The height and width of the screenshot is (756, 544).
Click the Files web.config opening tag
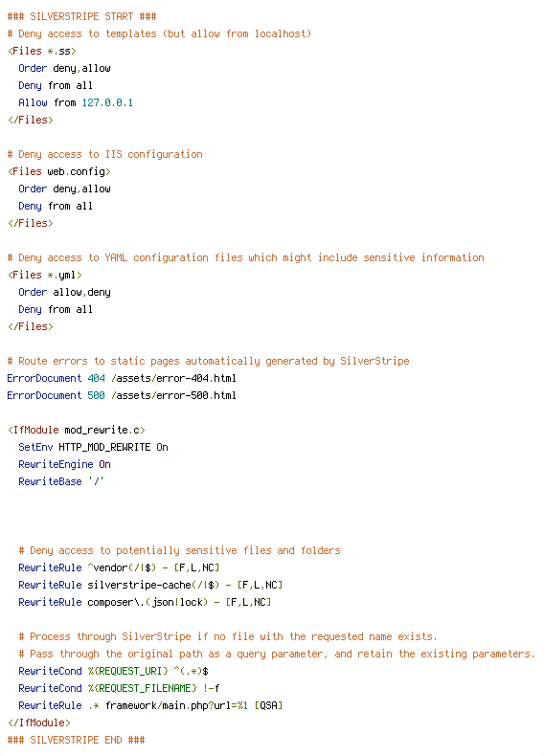coord(59,171)
